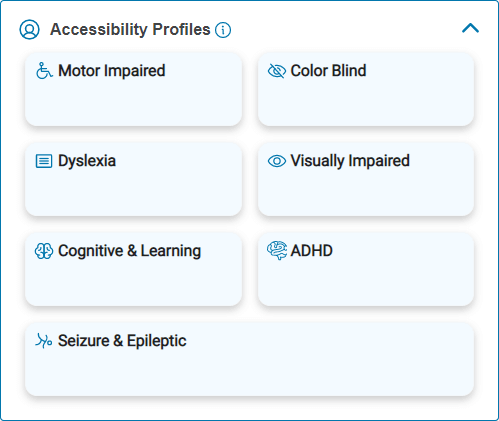The image size is (499, 421).
Task: Enable the Cognitive & Learning profile
Action: pyautogui.click(x=133, y=269)
